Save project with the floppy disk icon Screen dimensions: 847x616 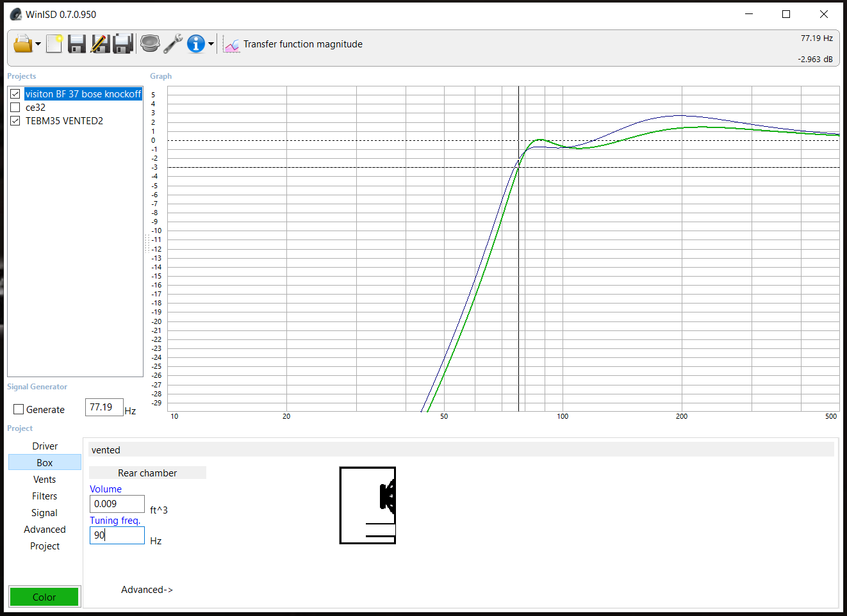coord(77,44)
